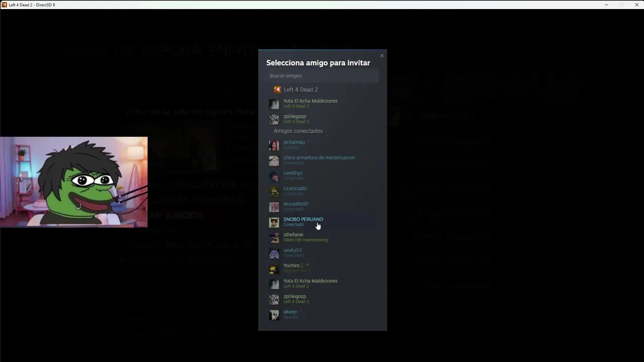Image resolution: width=644 pixels, height=362 pixels.
Task: Click Yuta El Kcha Maldiciones avatar under Amigos conectados
Action: coord(274,284)
